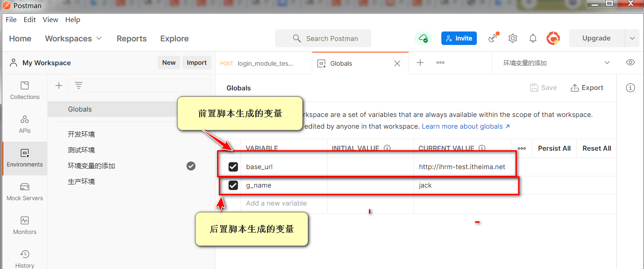Viewport: 644px width, 269px height.
Task: Open the History sidebar panel
Action: tap(25, 259)
